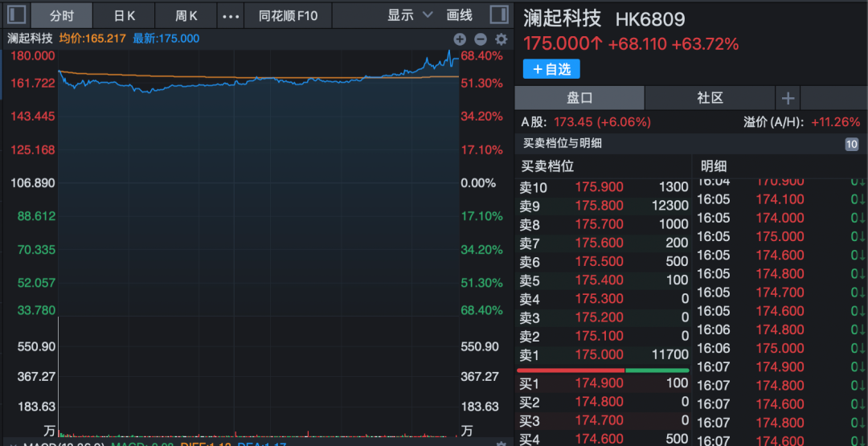
Task: Select ask level 卖5 at 175.400
Action: (x=604, y=280)
